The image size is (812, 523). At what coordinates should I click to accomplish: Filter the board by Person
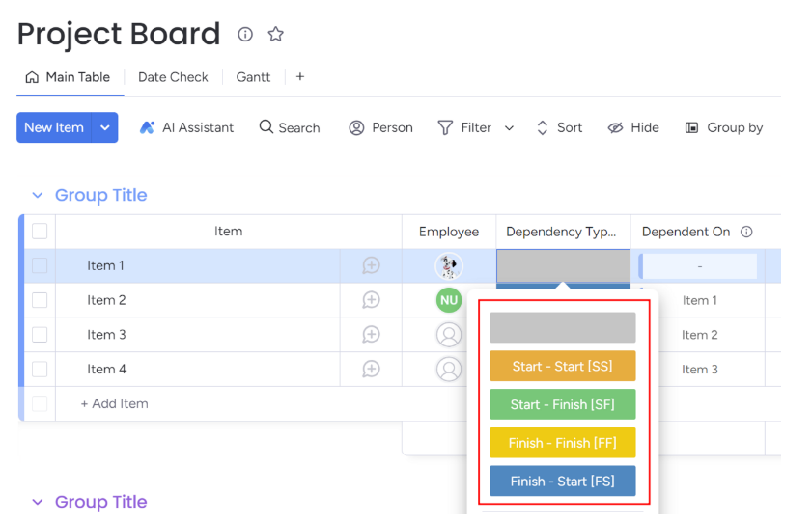coord(380,127)
